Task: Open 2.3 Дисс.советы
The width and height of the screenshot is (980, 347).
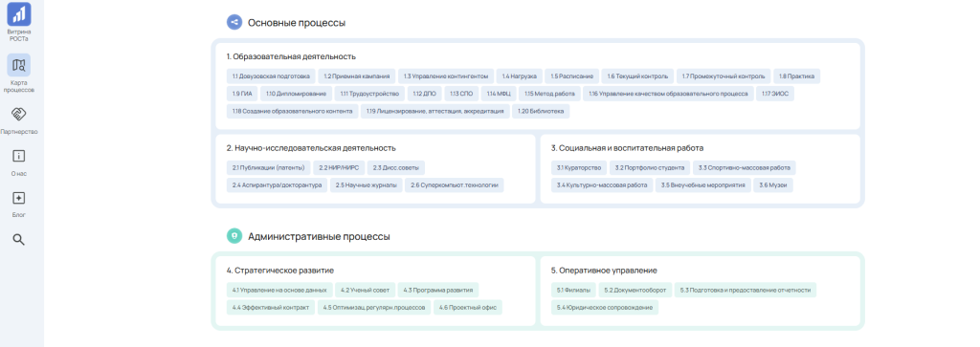Action: click(x=395, y=168)
